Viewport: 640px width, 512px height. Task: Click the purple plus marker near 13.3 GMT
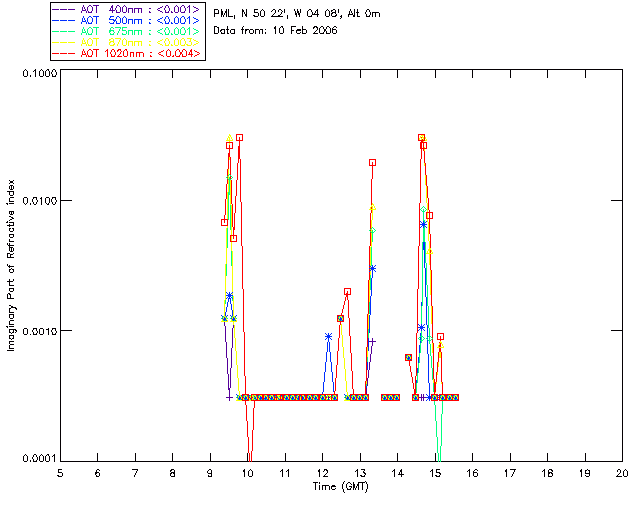point(372,341)
